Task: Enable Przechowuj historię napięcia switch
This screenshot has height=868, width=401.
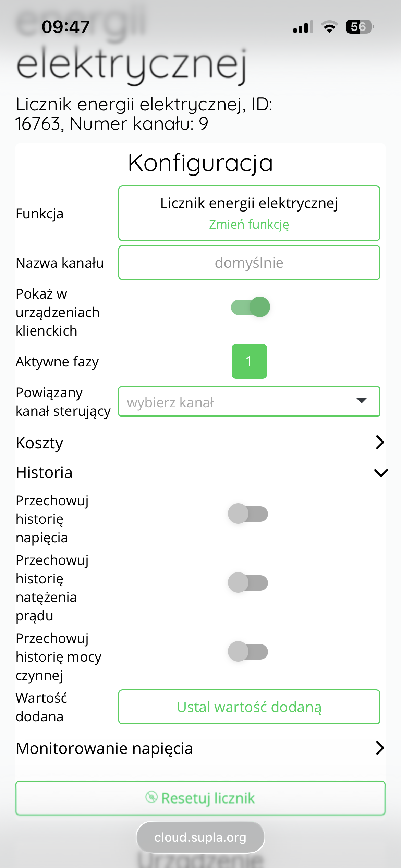Action: click(248, 514)
